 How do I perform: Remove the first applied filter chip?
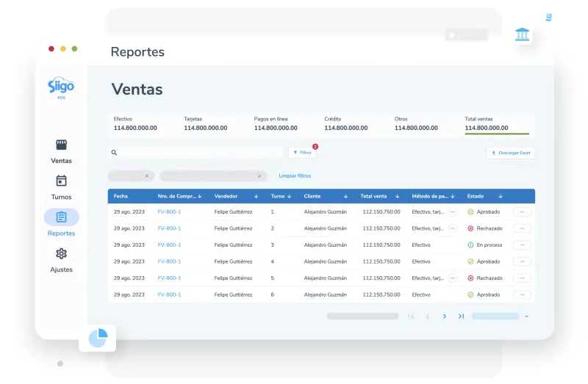[146, 176]
